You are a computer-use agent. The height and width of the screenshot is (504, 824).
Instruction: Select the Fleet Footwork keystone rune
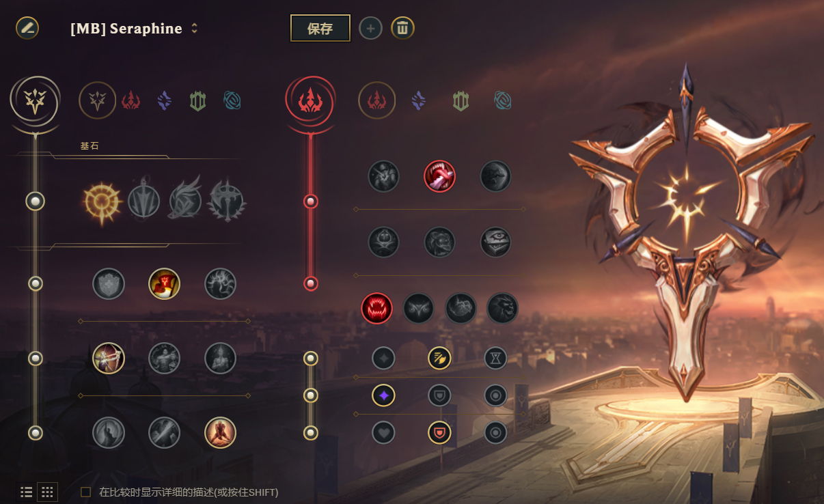point(186,201)
